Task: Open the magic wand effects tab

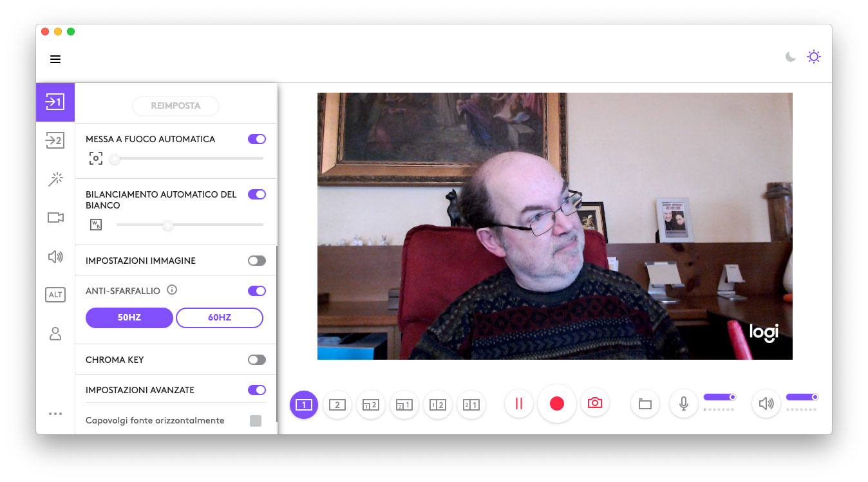Action: 55,179
